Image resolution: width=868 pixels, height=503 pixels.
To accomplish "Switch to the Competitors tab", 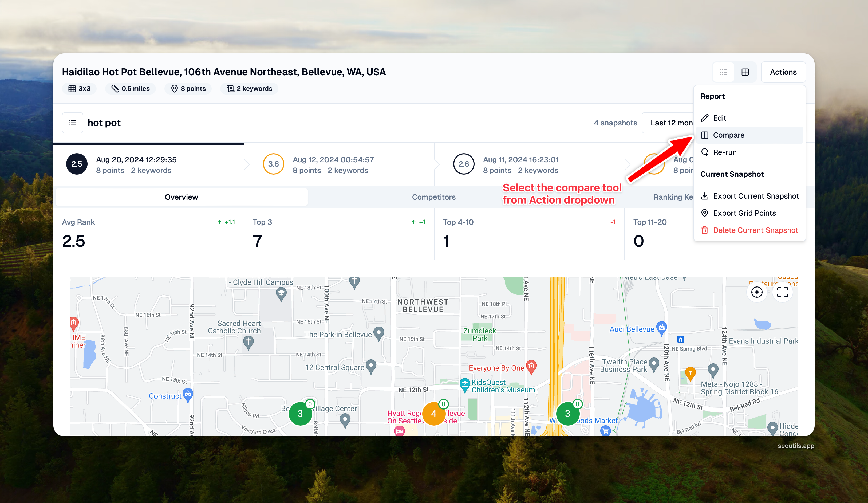I will [x=434, y=197].
